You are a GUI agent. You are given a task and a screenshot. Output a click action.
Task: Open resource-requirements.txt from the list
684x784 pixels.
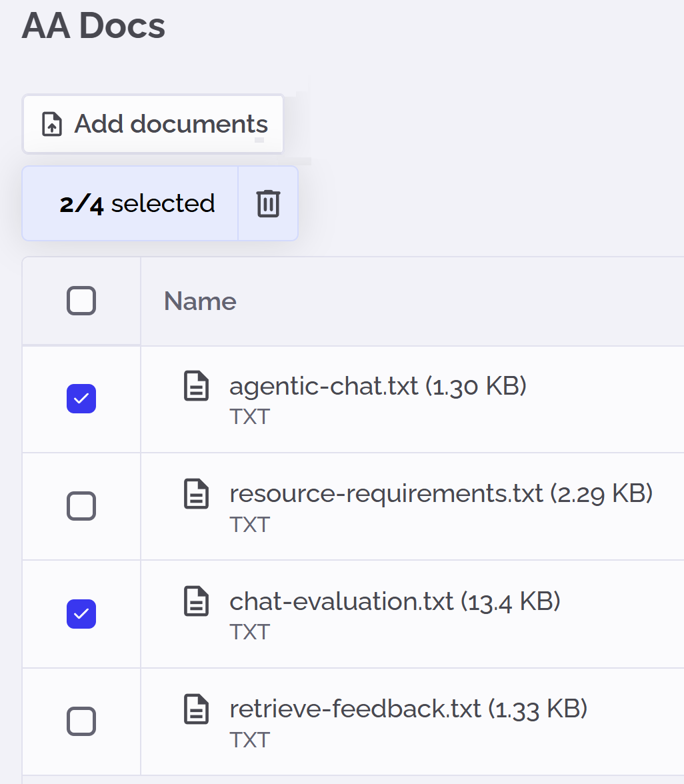(x=440, y=493)
